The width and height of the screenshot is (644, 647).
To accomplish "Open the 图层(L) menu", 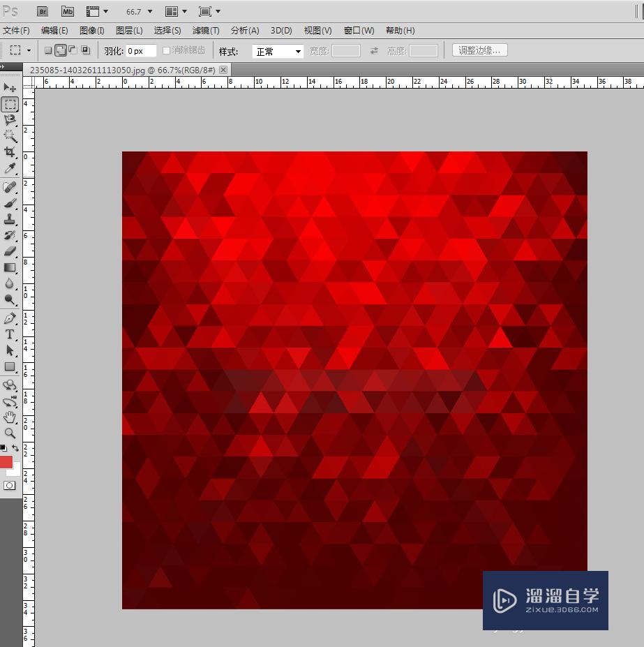I will pos(129,31).
